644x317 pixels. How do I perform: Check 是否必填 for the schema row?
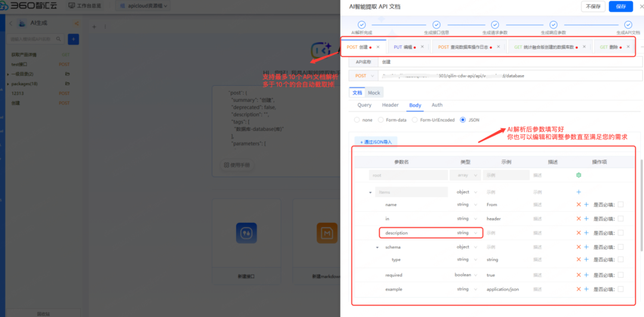pos(621,247)
